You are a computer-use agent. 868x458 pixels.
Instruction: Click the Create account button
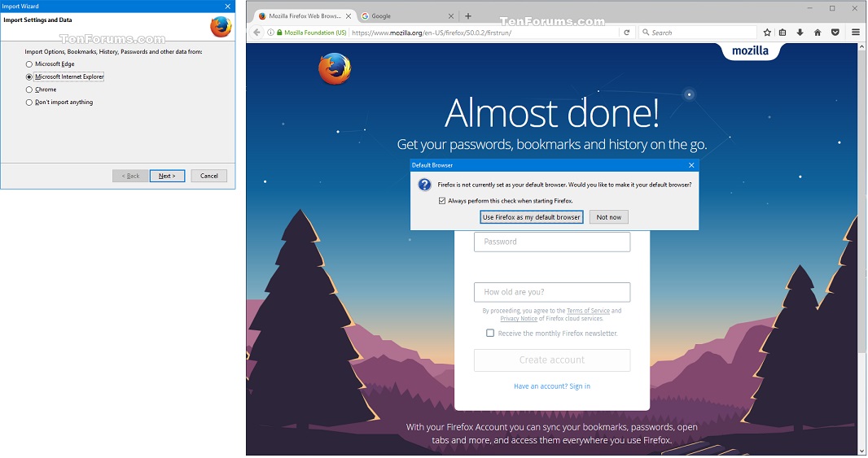552,360
